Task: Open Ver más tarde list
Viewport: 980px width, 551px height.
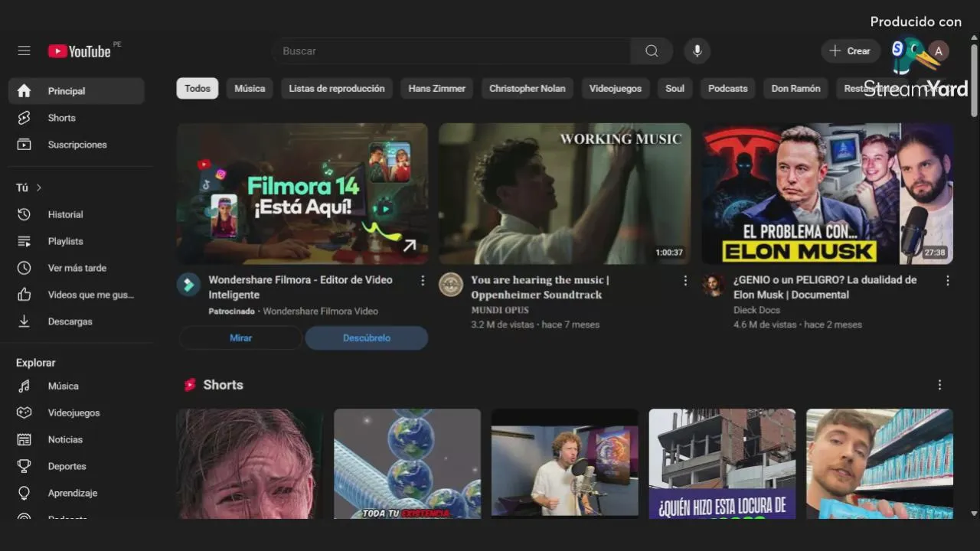Action: [76, 268]
